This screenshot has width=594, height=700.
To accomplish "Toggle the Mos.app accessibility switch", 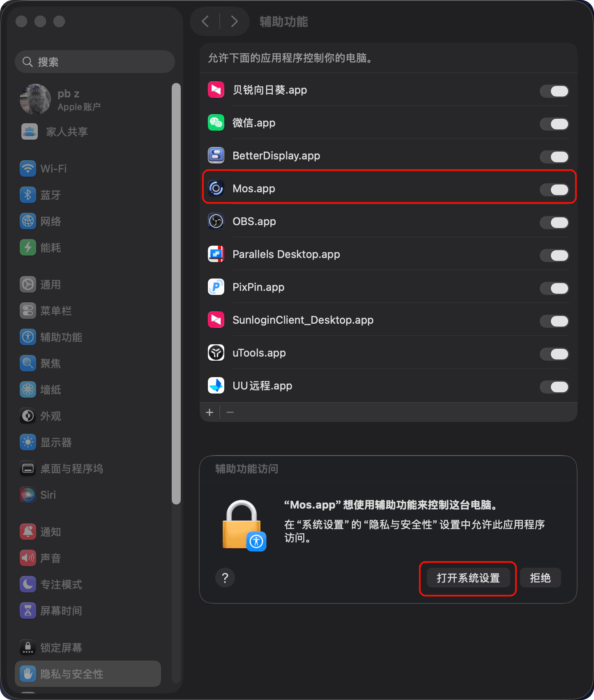I will [x=554, y=189].
